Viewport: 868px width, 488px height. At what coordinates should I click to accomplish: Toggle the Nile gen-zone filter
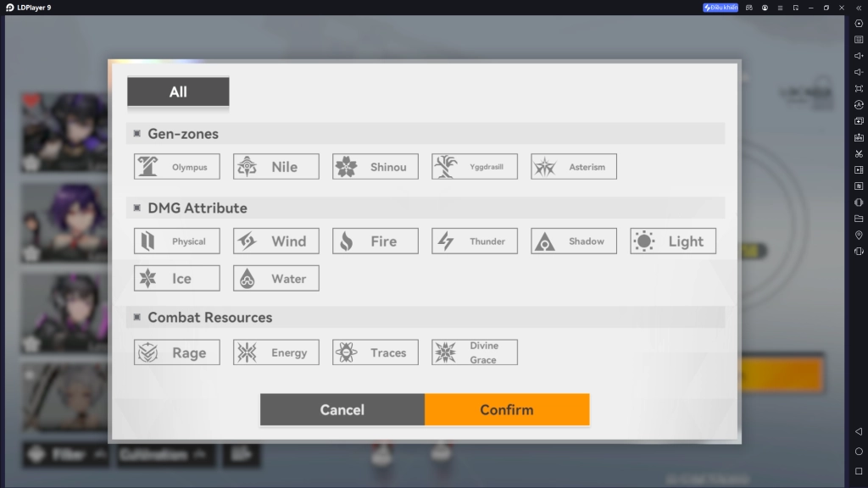click(x=276, y=167)
